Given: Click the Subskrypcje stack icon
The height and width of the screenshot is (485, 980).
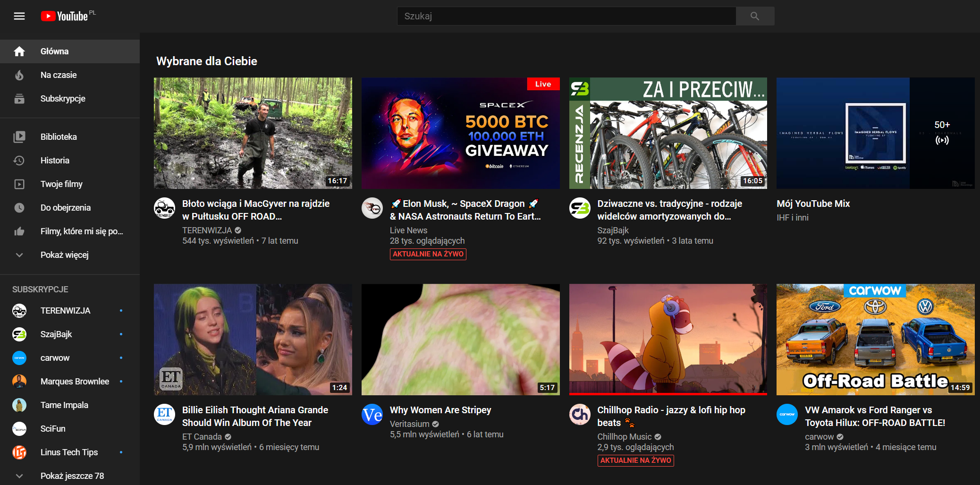Looking at the screenshot, I should coord(19,99).
